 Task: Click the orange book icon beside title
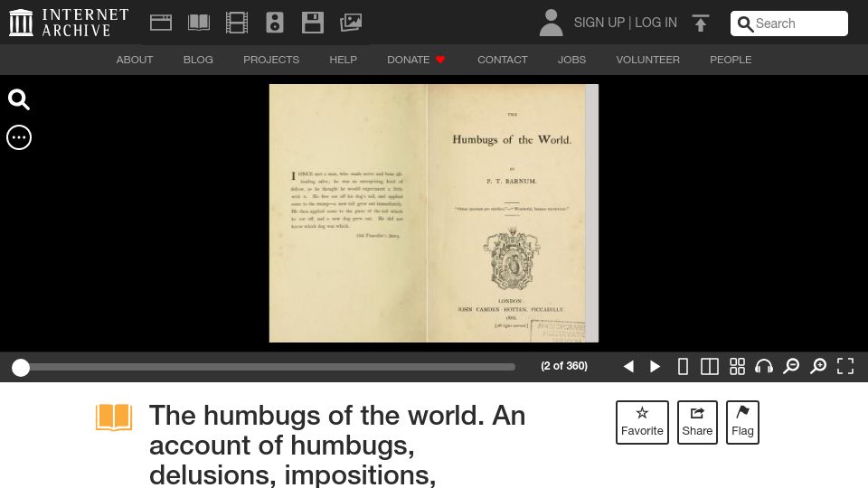click(114, 418)
